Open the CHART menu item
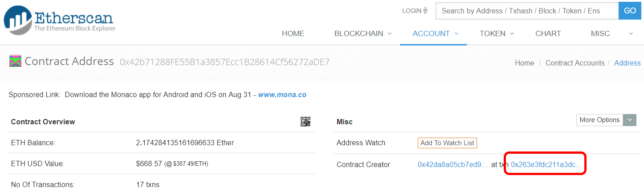644x192 pixels. tap(548, 34)
